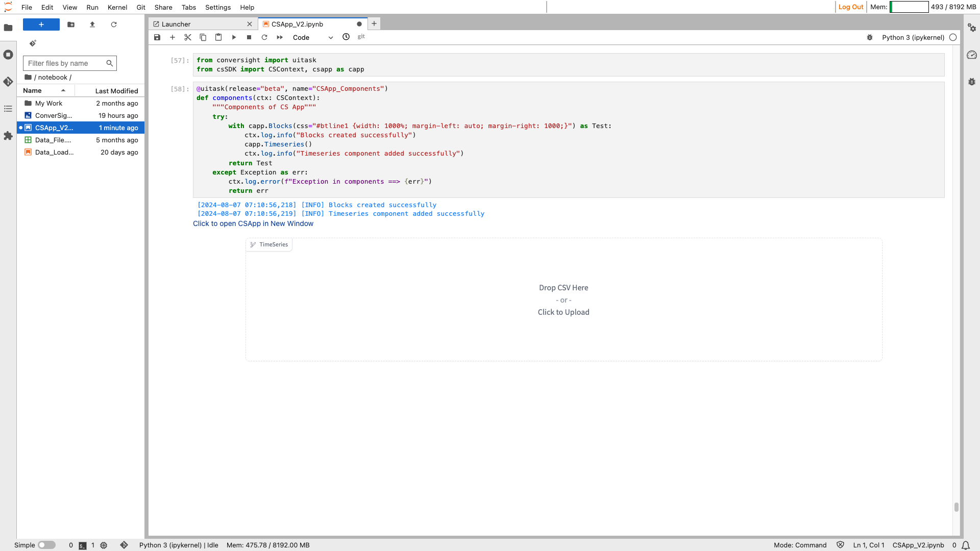Open the Share menu
Screen dimensions: 980x551
163,7
